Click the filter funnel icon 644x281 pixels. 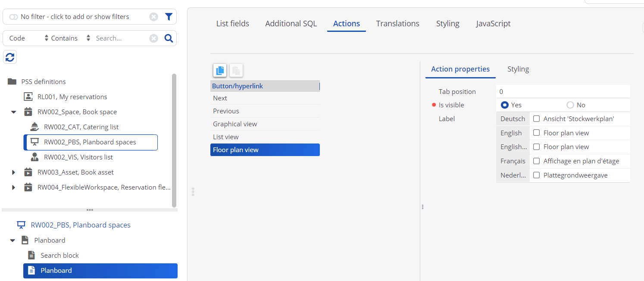click(x=169, y=17)
